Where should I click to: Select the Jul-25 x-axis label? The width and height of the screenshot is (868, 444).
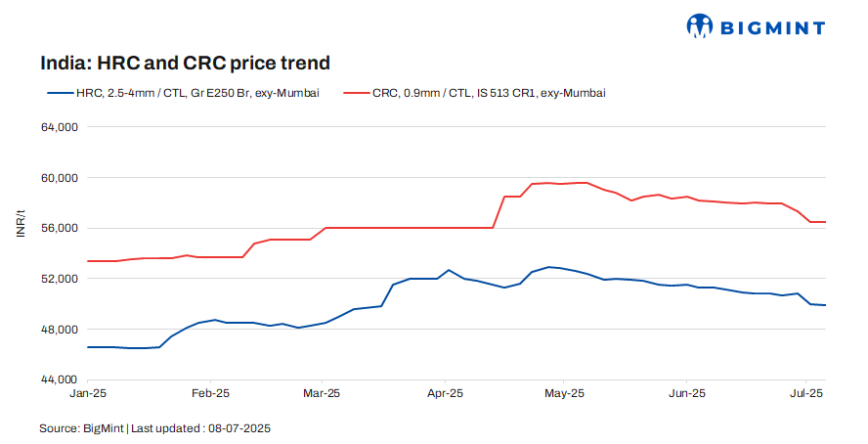(x=804, y=393)
